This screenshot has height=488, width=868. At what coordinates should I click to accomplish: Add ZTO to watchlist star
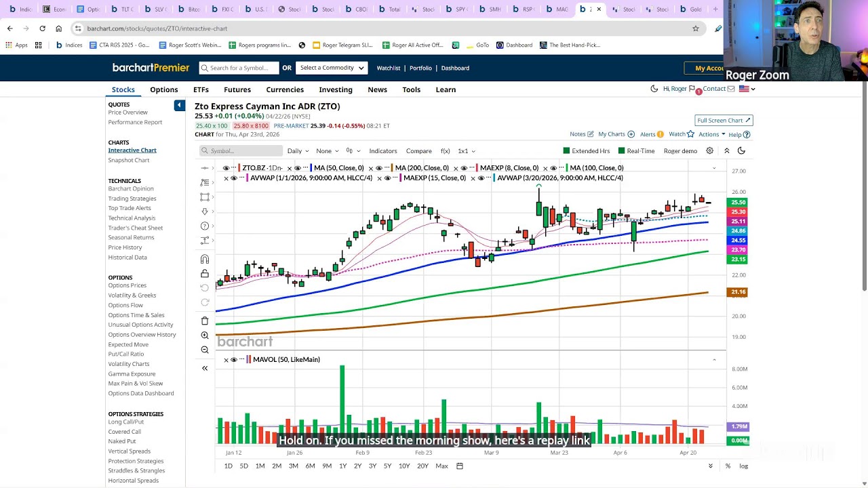click(691, 134)
